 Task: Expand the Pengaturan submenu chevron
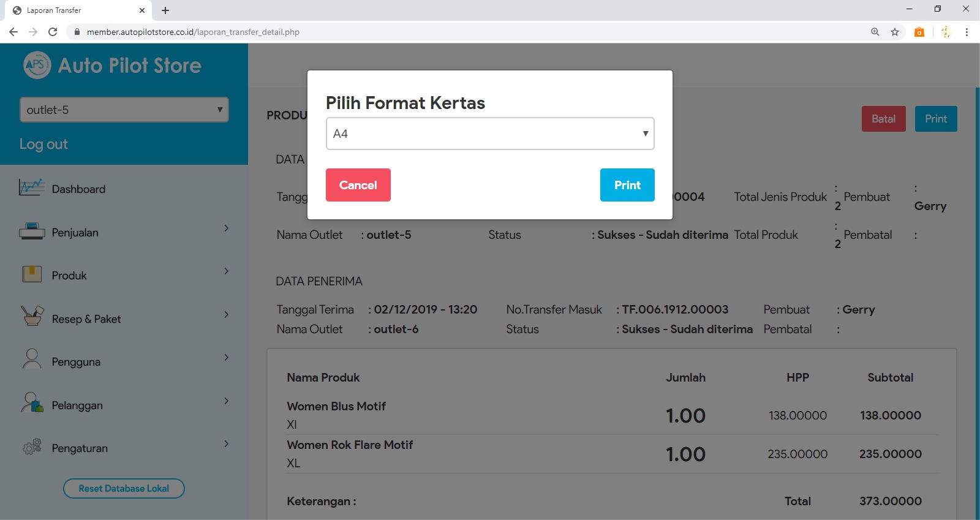(226, 444)
